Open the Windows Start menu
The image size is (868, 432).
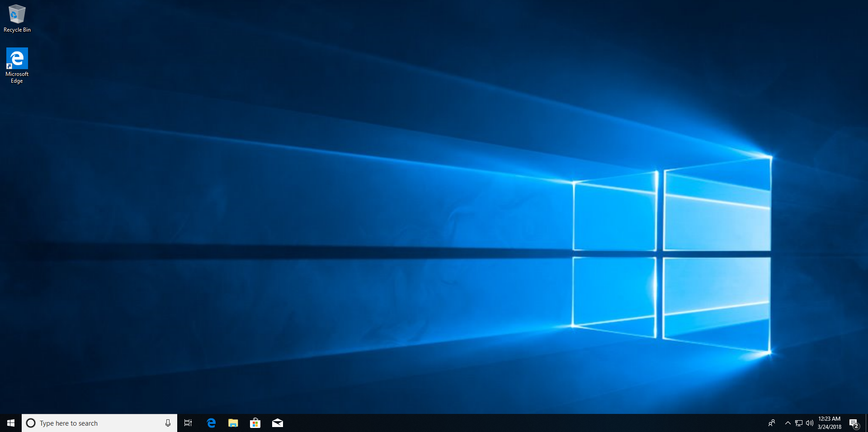[x=11, y=423]
